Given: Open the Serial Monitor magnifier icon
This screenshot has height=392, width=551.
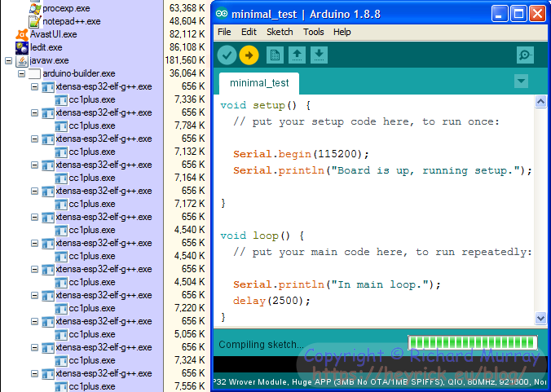Looking at the screenshot, I should (x=526, y=55).
